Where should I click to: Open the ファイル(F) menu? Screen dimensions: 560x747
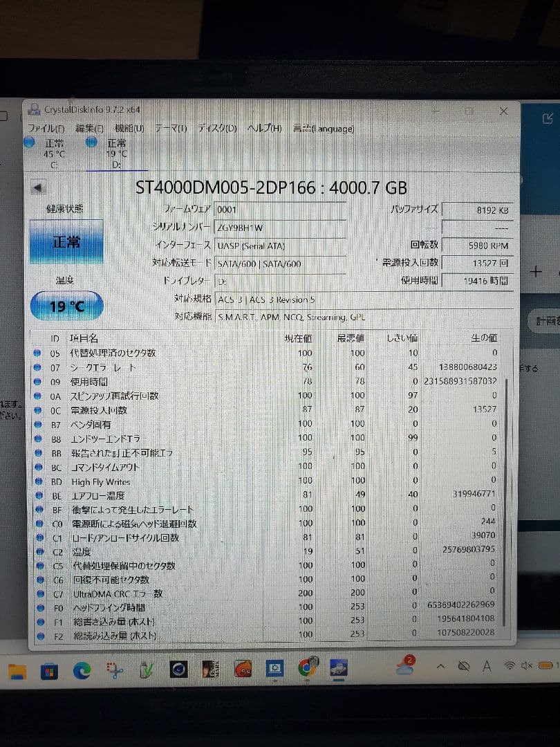pos(46,128)
